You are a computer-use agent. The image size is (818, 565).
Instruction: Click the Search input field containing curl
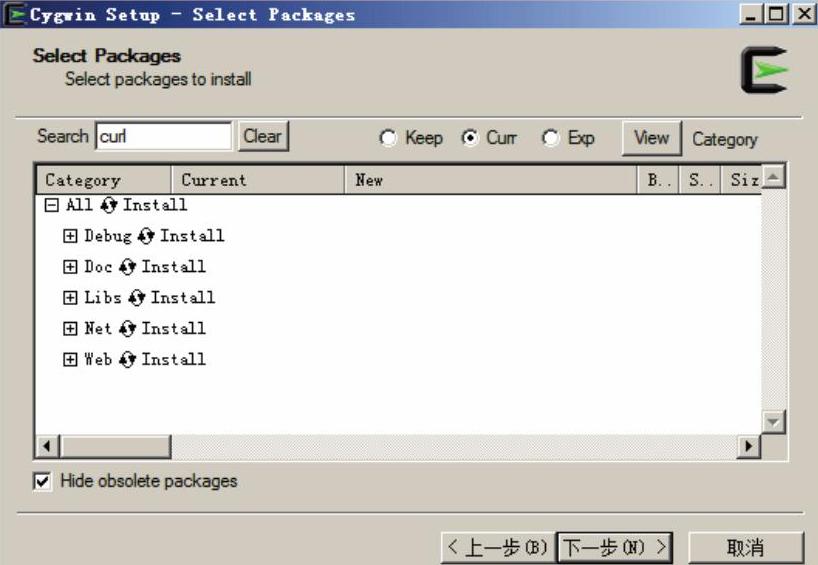pos(163,137)
